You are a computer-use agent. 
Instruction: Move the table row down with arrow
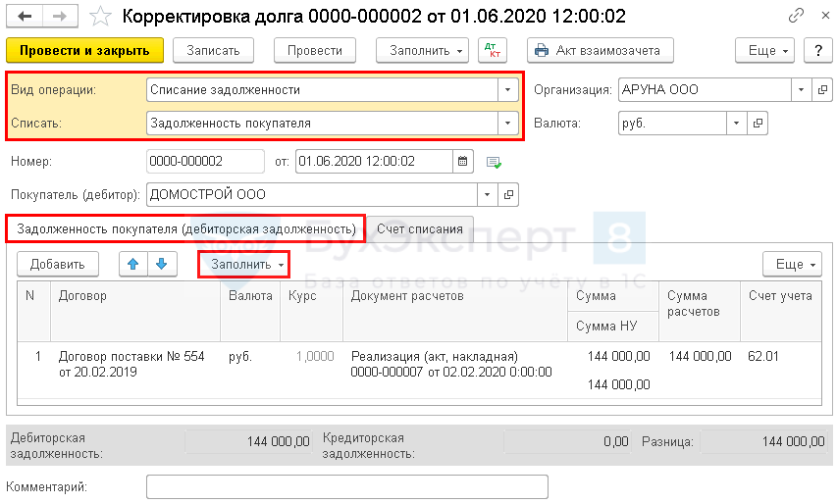162,264
